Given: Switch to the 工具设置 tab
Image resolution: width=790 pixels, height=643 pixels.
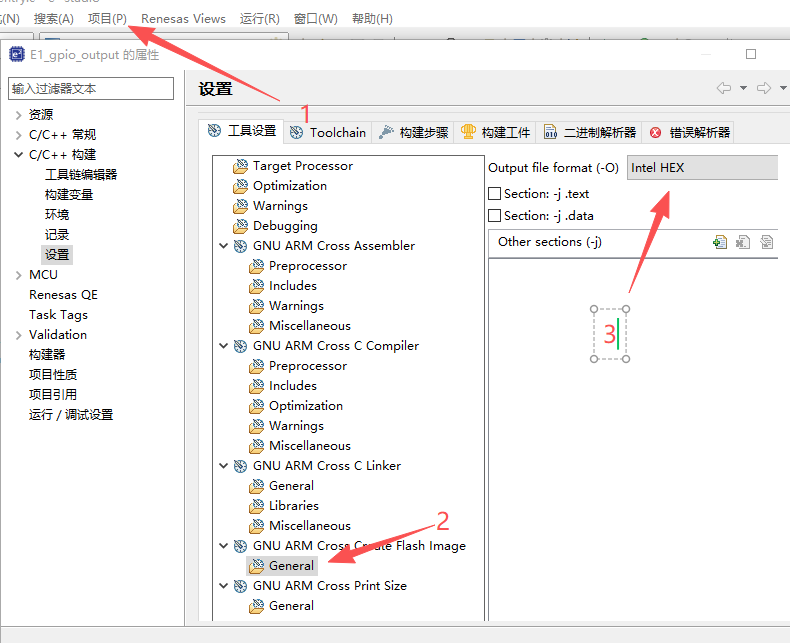Looking at the screenshot, I should [x=242, y=131].
